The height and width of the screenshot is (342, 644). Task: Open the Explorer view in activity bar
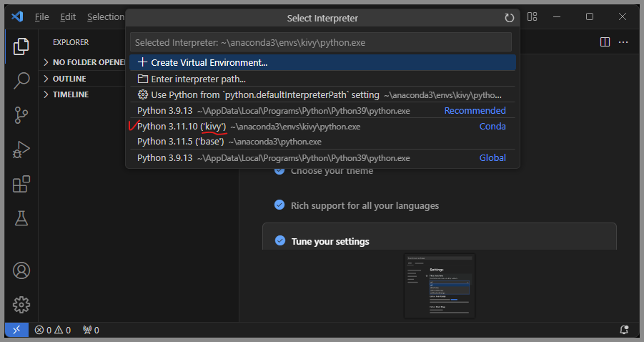pyautogui.click(x=21, y=47)
